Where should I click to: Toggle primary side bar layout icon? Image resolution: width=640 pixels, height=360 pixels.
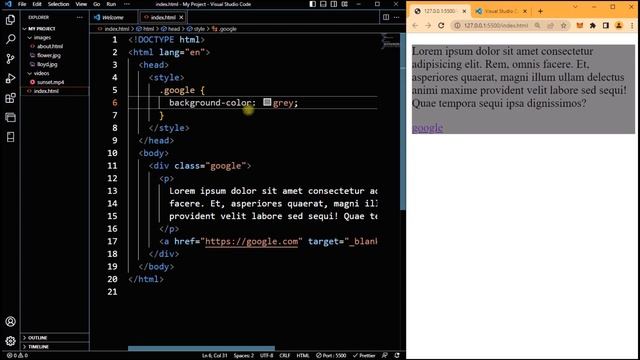point(313,4)
